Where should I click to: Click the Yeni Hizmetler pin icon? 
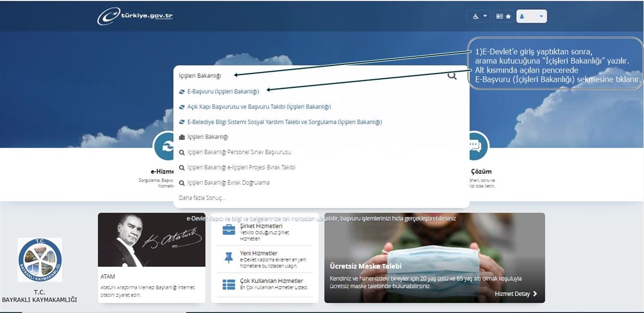pos(229,257)
